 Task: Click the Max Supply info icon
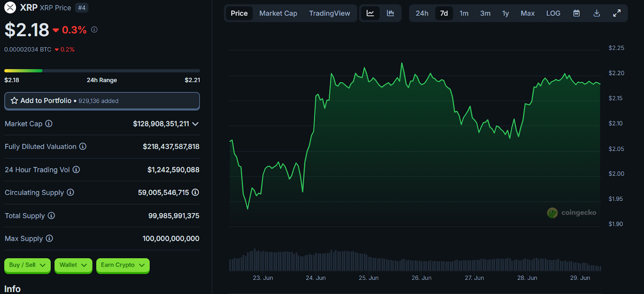pos(49,238)
